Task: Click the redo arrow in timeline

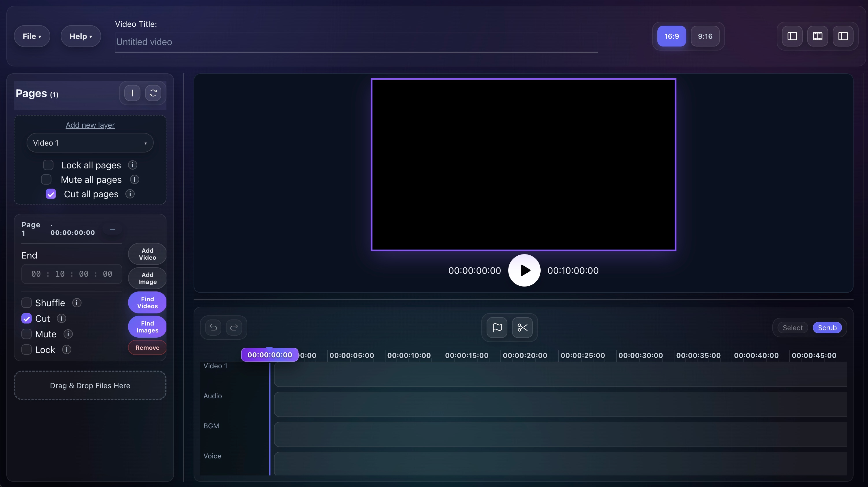Action: pos(234,327)
